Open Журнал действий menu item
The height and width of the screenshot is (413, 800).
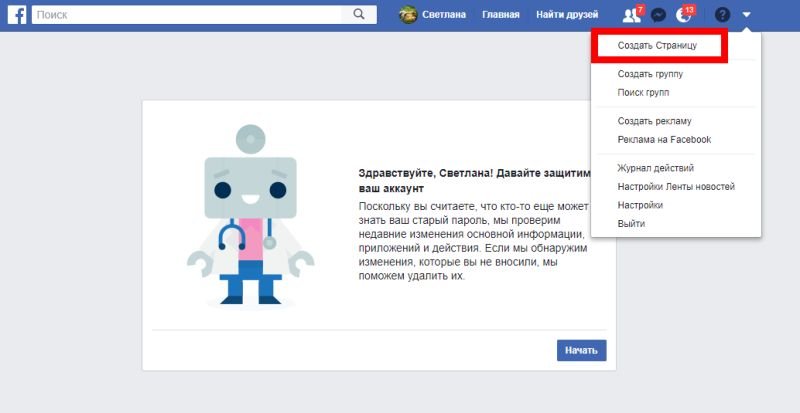coord(655,168)
